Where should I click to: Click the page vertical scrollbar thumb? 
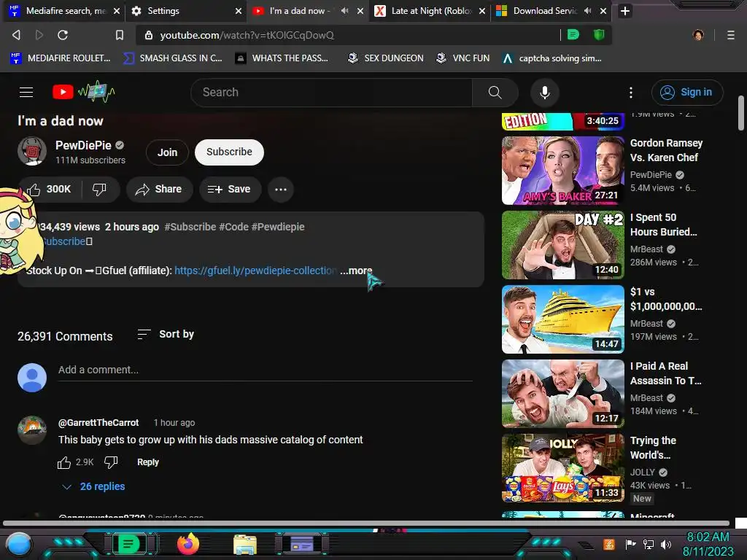point(740,113)
